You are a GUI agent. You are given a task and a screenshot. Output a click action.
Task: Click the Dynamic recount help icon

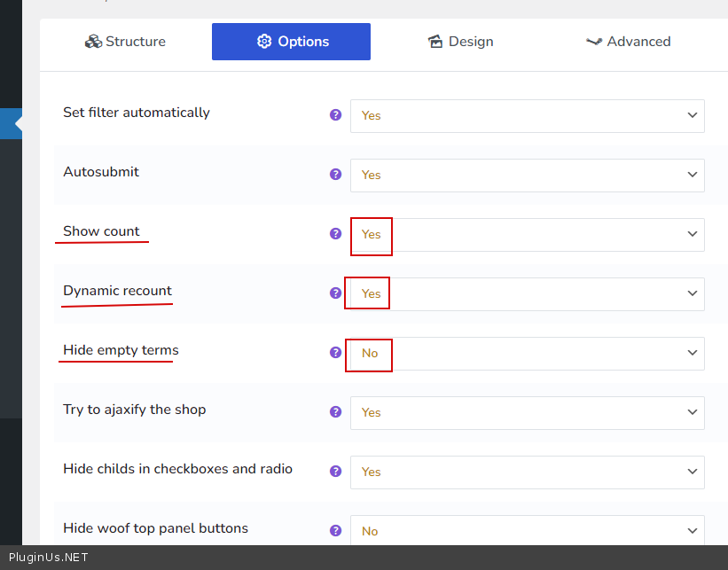(335, 293)
